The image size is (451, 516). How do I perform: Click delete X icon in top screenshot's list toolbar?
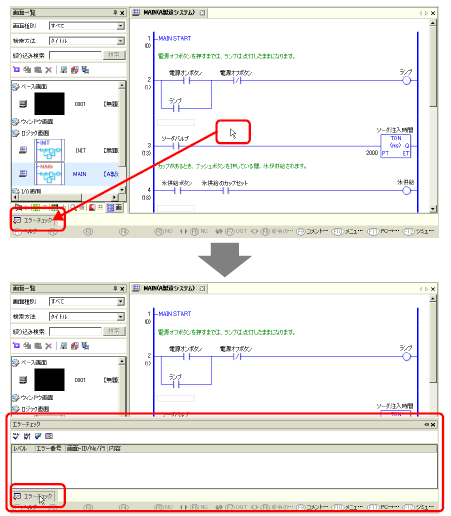49,70
